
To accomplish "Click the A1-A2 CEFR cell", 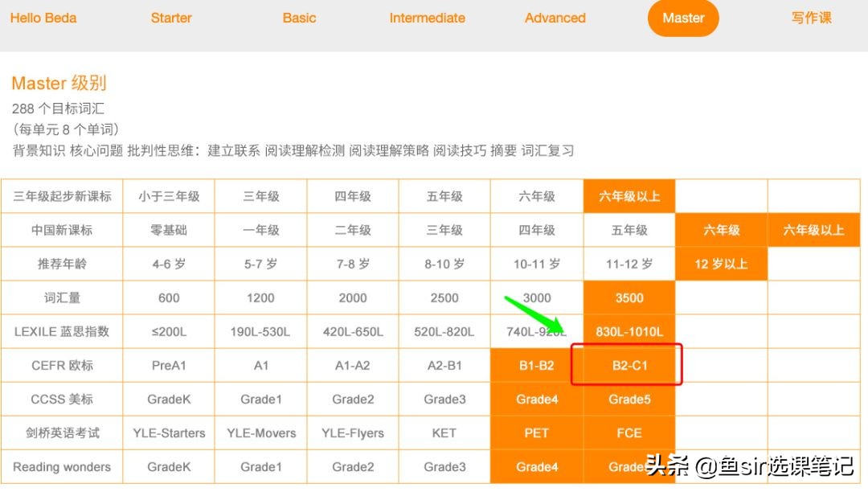I will click(353, 365).
